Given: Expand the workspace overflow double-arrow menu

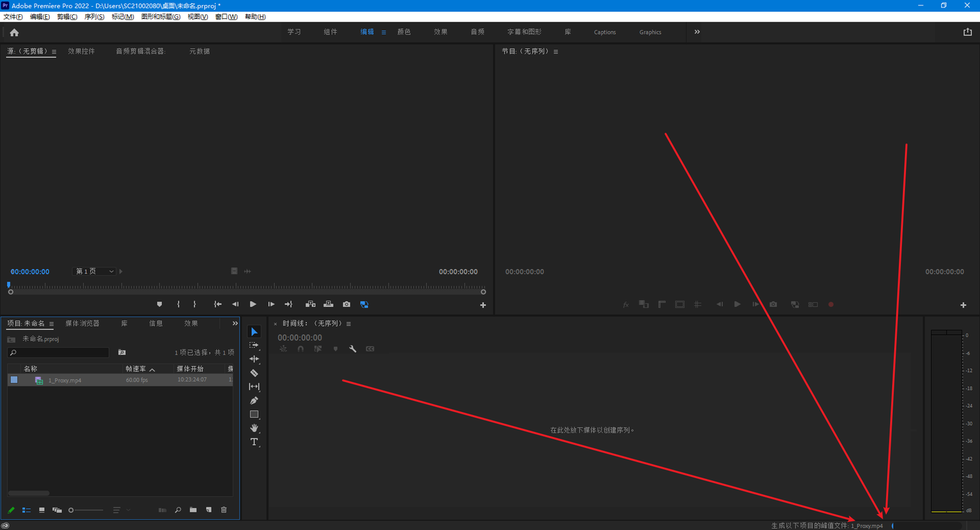Looking at the screenshot, I should tap(697, 32).
